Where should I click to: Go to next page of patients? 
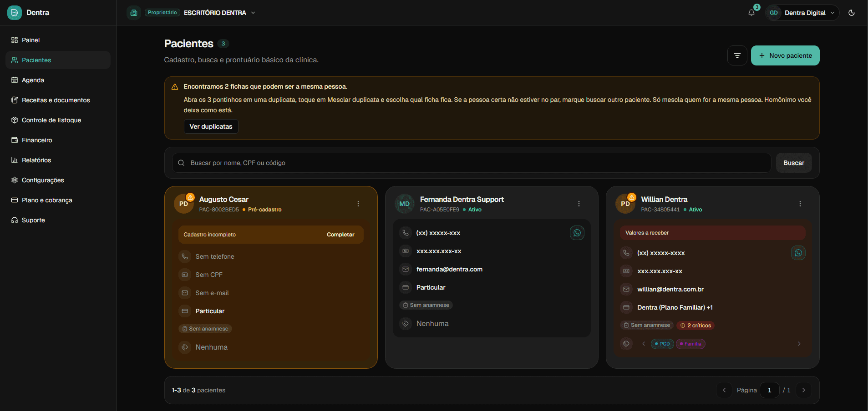pos(804,390)
